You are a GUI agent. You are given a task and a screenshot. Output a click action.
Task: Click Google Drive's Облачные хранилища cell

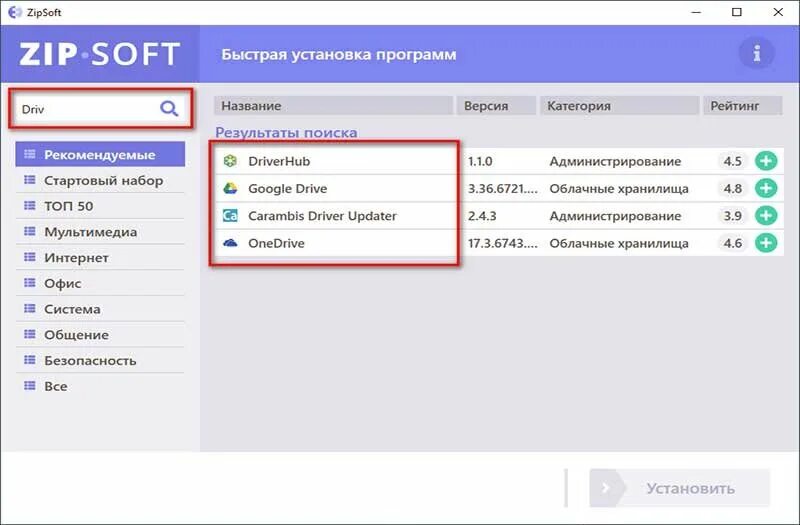click(x=619, y=189)
